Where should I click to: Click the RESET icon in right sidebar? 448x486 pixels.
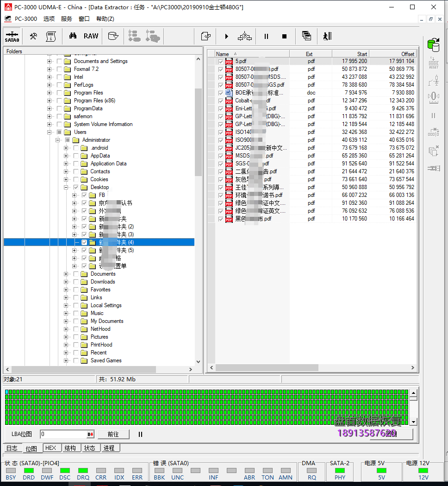pos(434,63)
